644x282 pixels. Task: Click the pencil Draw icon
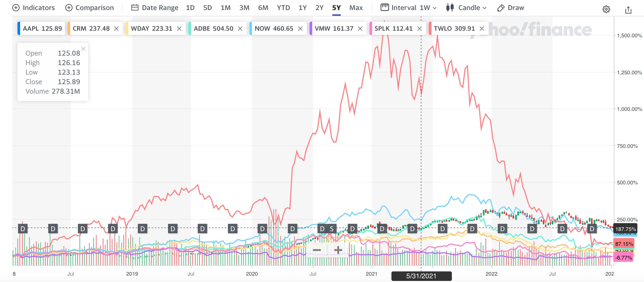[x=501, y=8]
